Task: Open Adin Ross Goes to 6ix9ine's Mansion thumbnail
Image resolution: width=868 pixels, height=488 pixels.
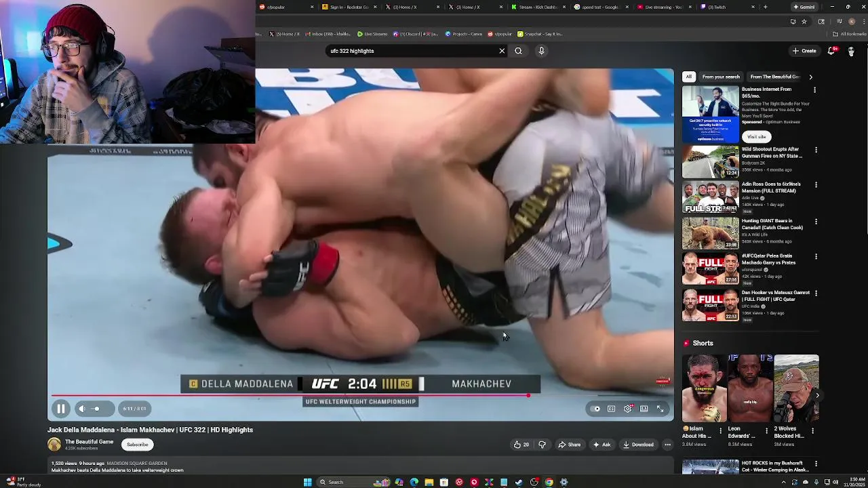Action: click(x=711, y=197)
